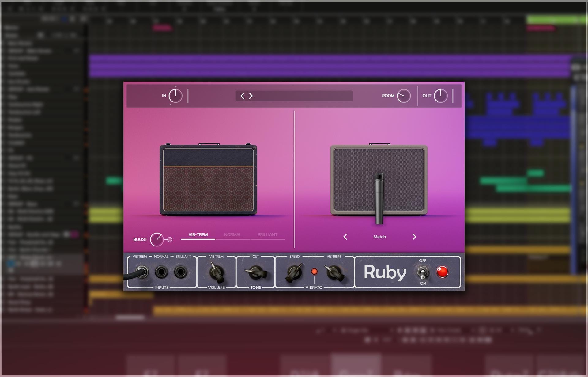
Task: Select the NORMAL channel tab
Action: pyautogui.click(x=232, y=235)
